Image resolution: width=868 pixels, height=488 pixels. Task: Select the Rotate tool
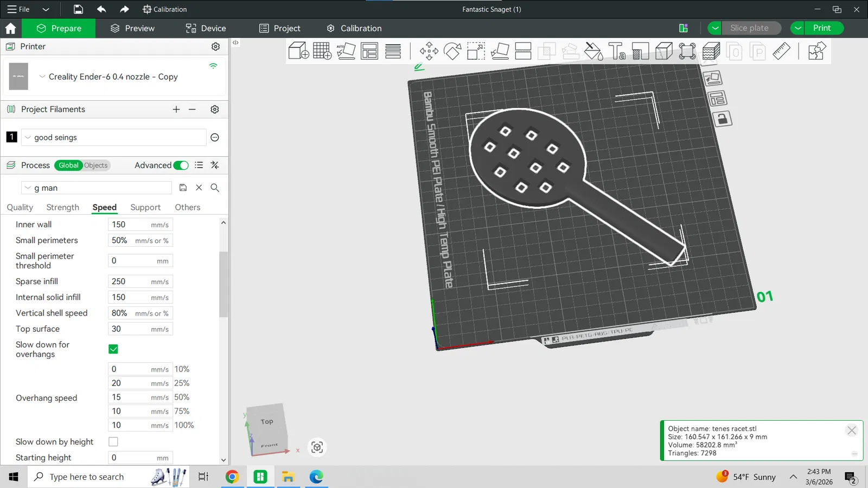pos(452,51)
